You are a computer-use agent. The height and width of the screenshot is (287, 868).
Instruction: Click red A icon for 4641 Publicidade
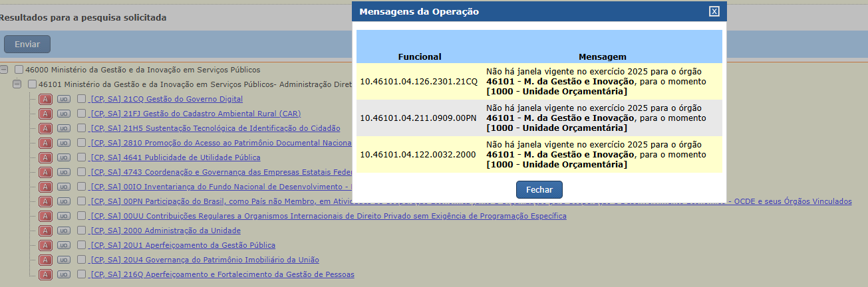[45, 157]
